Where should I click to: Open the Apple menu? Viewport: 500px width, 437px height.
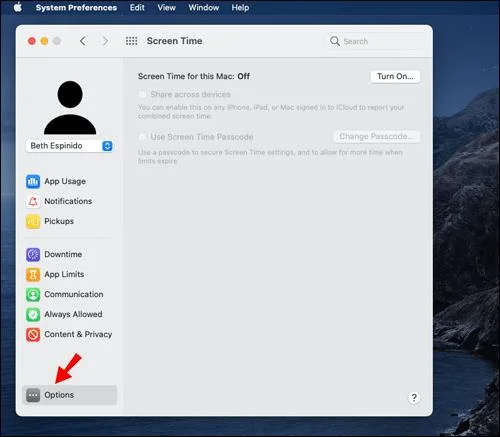pyautogui.click(x=18, y=7)
